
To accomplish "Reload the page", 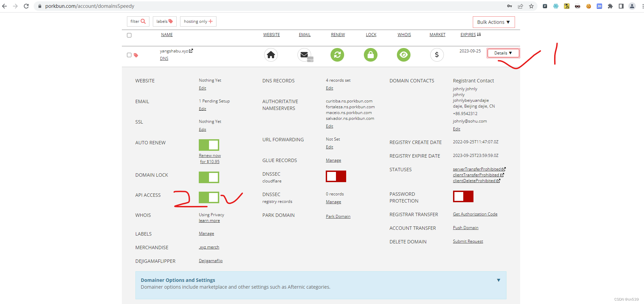I will (x=26, y=6).
